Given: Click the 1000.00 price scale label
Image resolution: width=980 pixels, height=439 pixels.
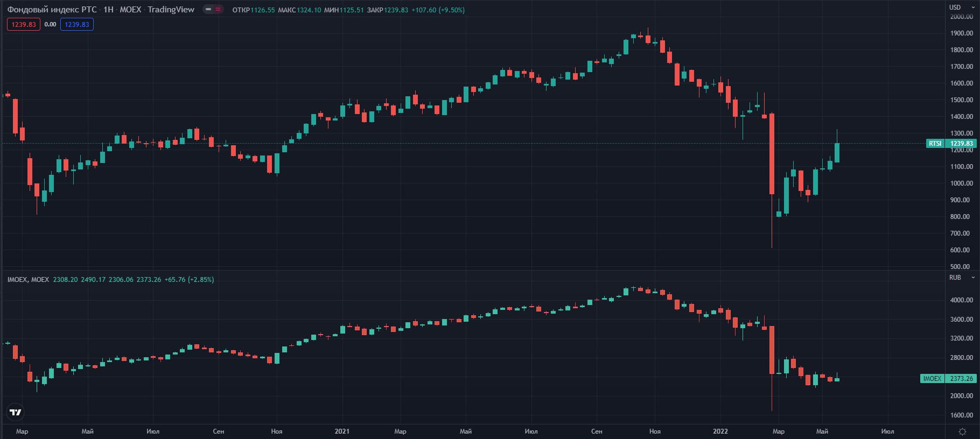Looking at the screenshot, I should tap(962, 183).
